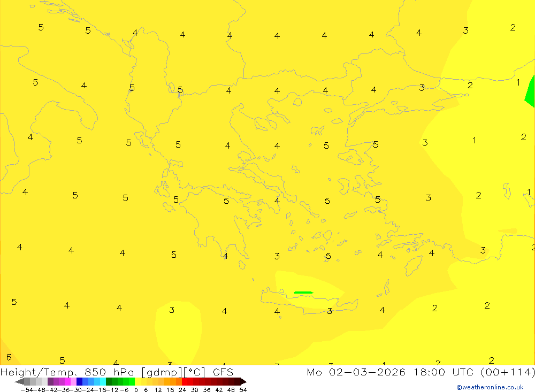Click the '-54' legend scale label

pyautogui.click(x=27, y=390)
